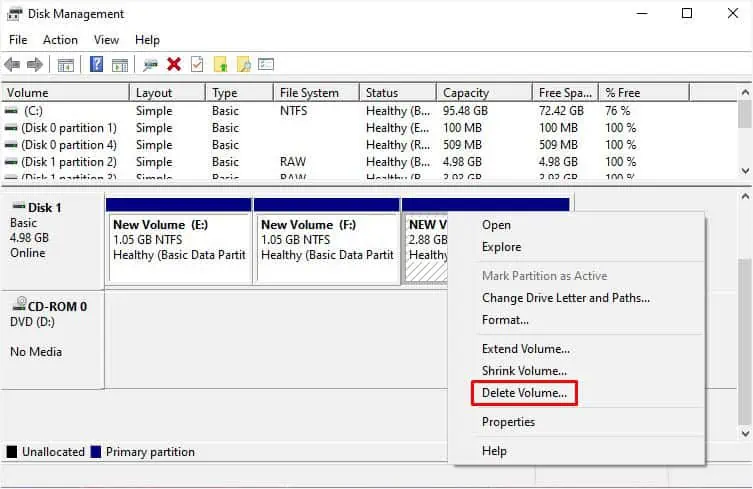This screenshot has width=753, height=489.
Task: Click the folder search toolbar icon
Action: 243,64
